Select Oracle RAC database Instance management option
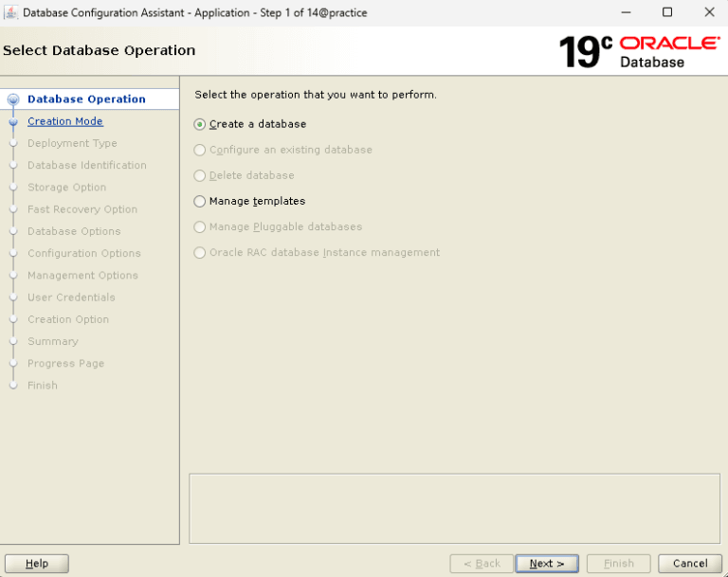 pos(200,253)
